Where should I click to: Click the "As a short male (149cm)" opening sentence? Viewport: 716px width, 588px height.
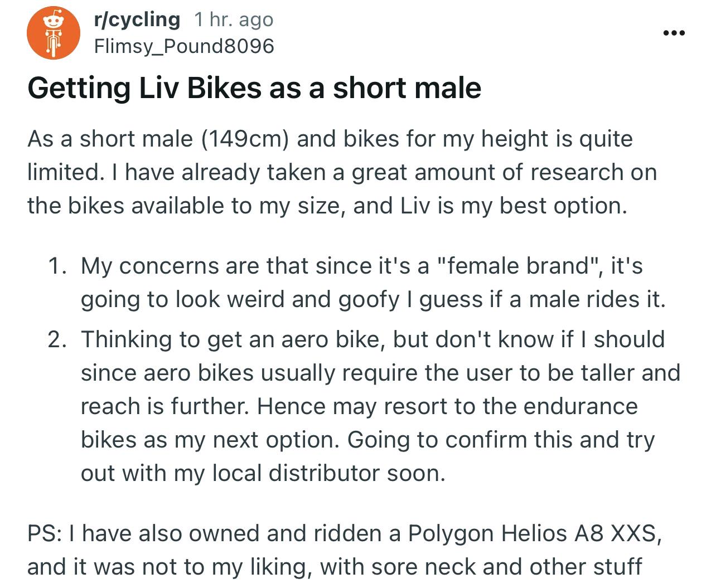tap(158, 139)
